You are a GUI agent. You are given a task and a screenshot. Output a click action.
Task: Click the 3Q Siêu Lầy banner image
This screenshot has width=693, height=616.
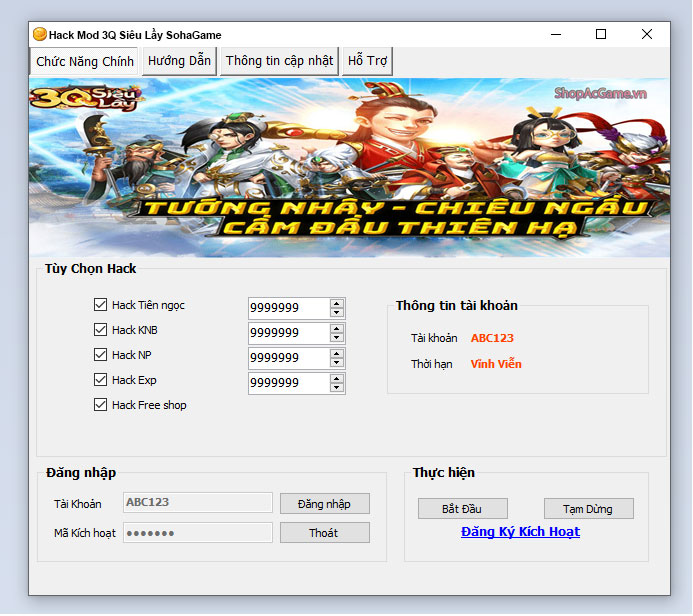(349, 167)
